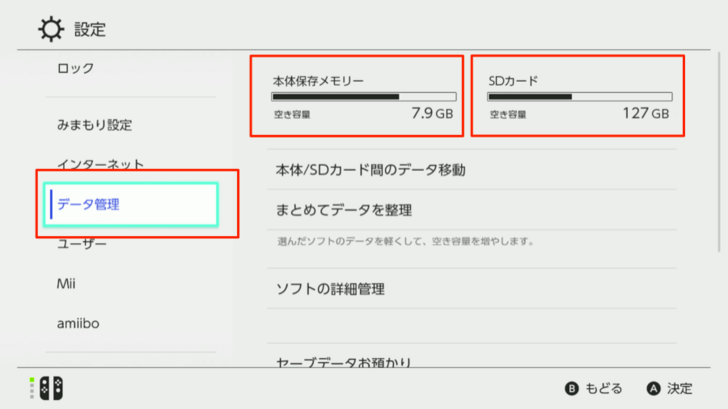Click the 決定 confirm label
This screenshot has height=409, width=728.
(x=679, y=388)
